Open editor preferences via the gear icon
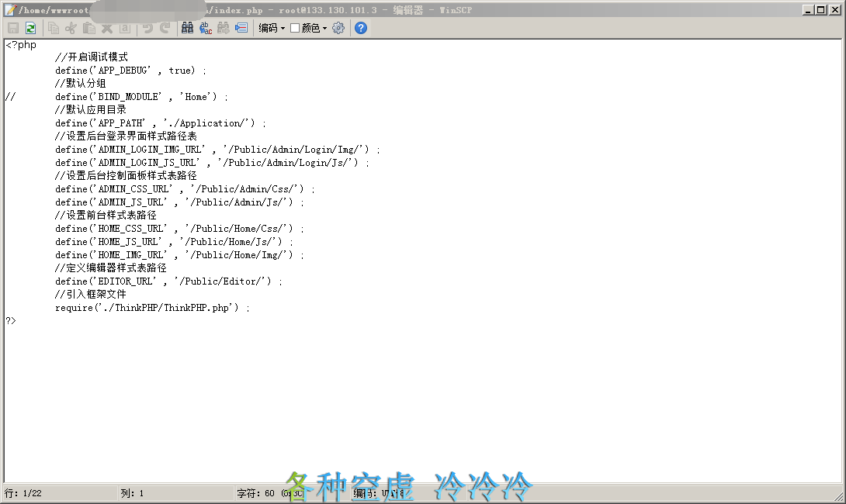This screenshot has width=846, height=504. [x=338, y=28]
